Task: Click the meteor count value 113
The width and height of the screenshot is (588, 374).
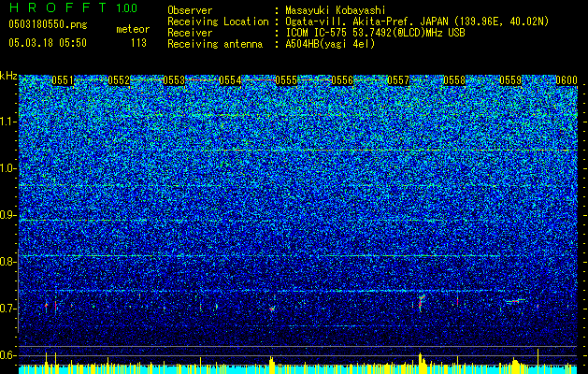Action: (x=138, y=43)
